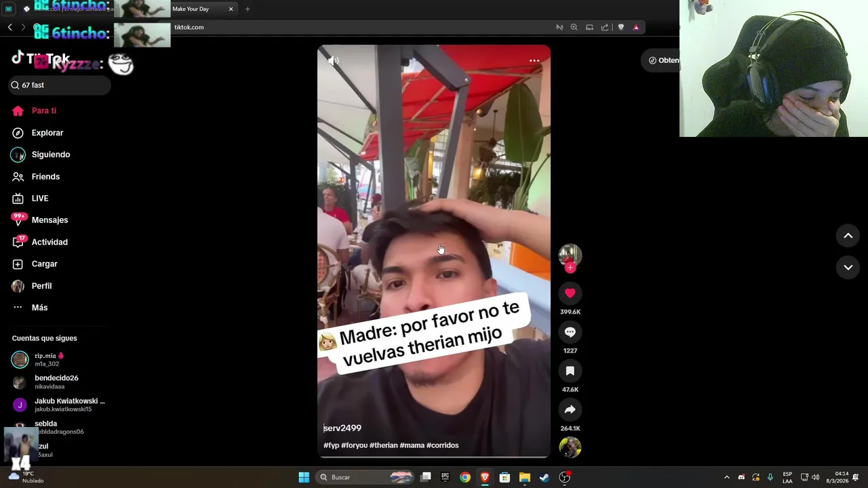Open a new browser tab with the plus

248,9
